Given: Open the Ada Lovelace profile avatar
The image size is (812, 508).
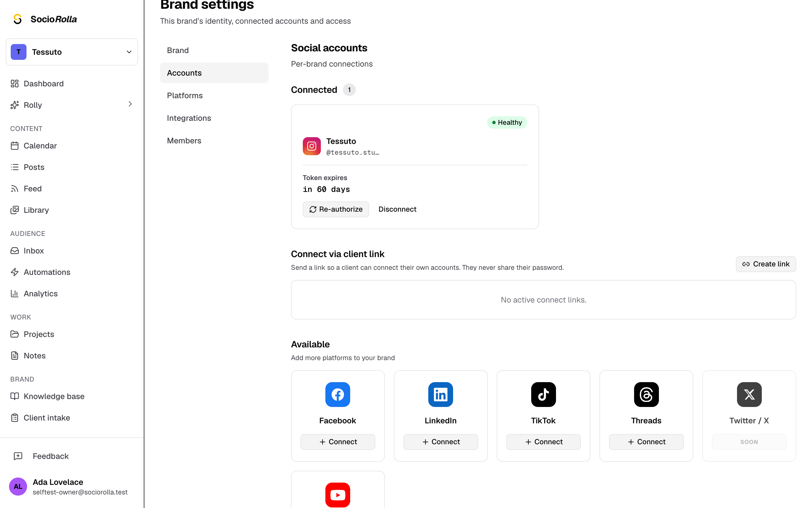Looking at the screenshot, I should (x=18, y=487).
